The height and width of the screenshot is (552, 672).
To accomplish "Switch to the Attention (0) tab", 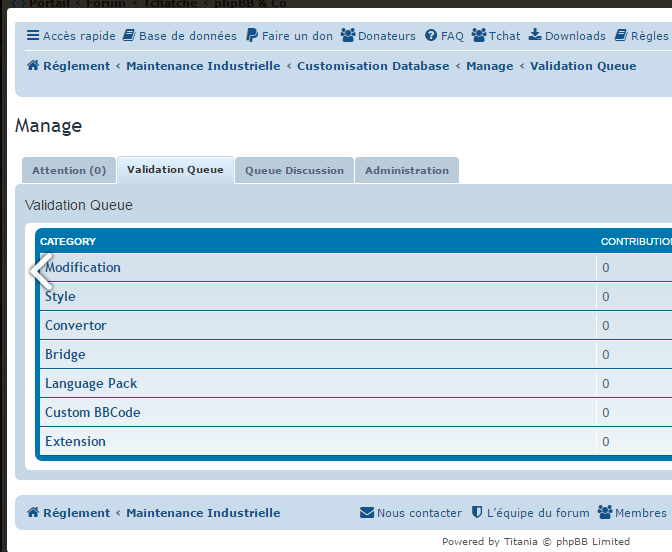I will click(69, 171).
